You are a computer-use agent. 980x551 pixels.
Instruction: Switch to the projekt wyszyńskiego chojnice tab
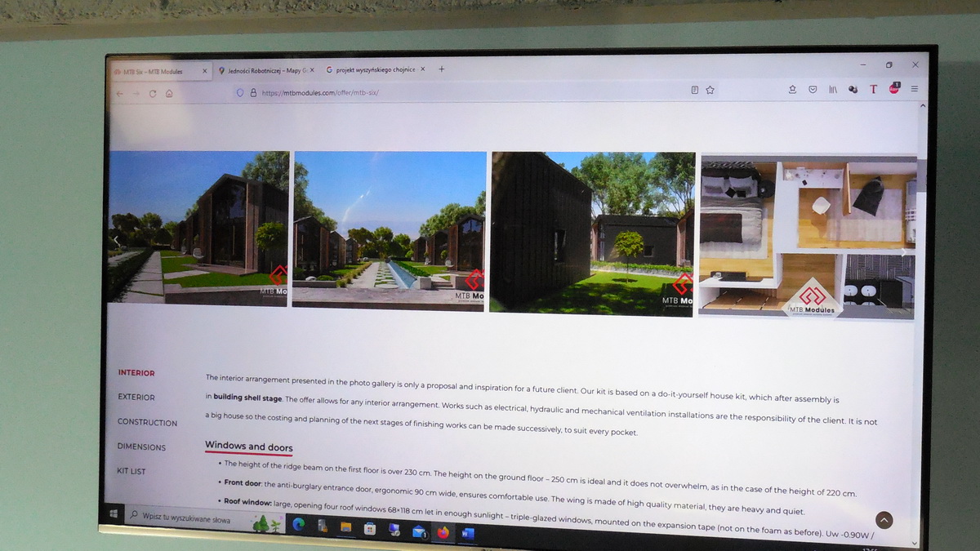[374, 70]
